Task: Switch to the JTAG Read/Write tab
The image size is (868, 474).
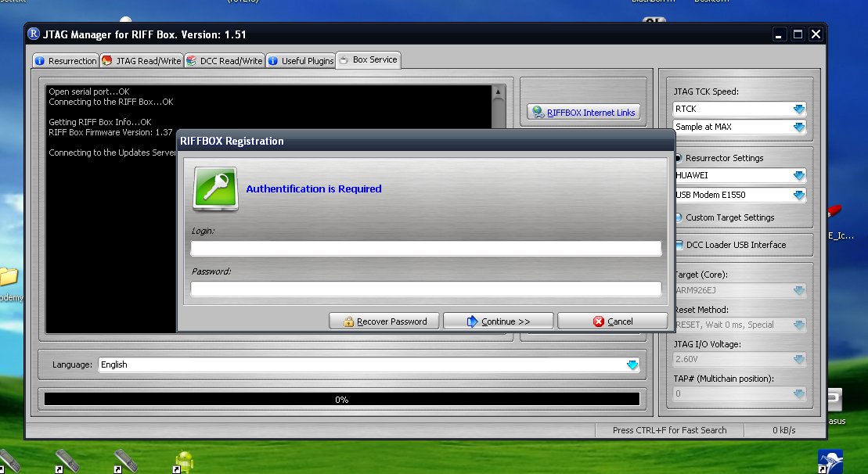Action: point(142,61)
